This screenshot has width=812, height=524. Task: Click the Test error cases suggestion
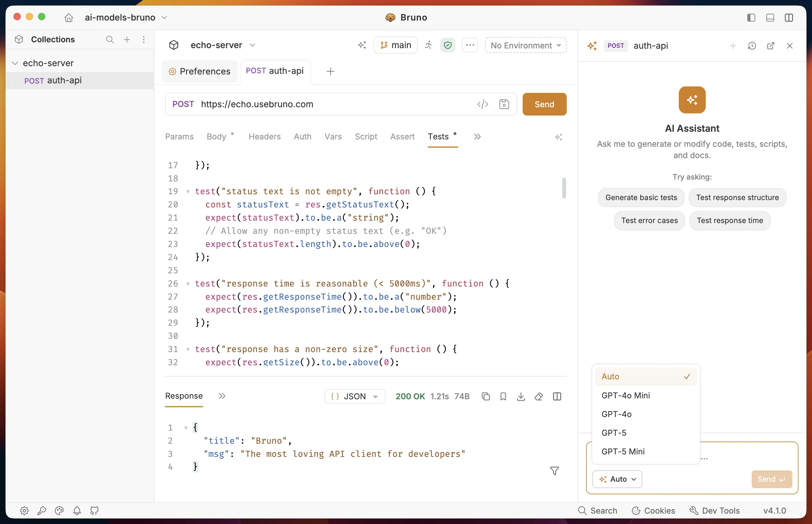649,221
